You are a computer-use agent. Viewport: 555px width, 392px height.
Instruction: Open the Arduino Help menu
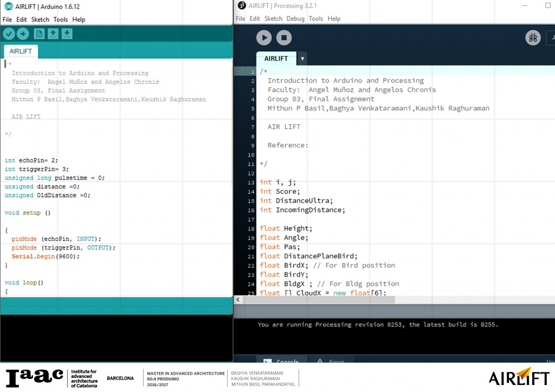(79, 19)
